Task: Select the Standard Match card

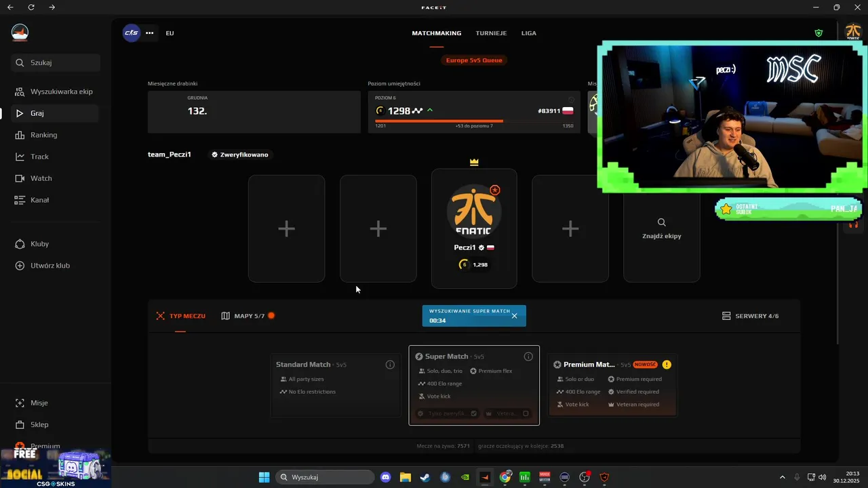Action: (335, 384)
